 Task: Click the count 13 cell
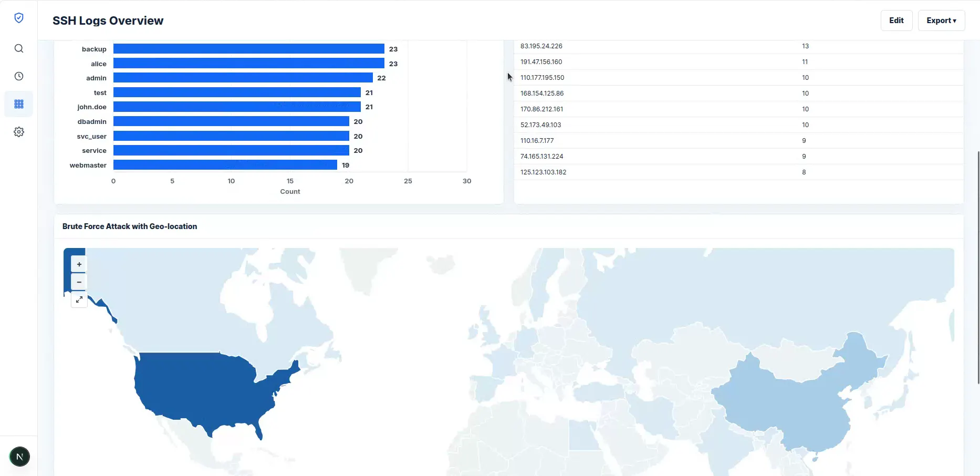[x=805, y=46]
